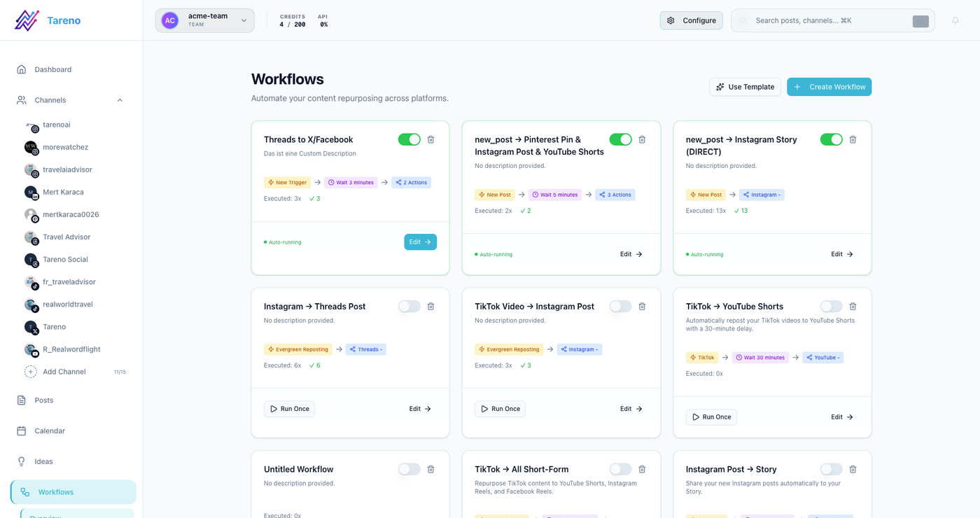Click the Use Template button
The height and width of the screenshot is (518, 980).
point(745,87)
